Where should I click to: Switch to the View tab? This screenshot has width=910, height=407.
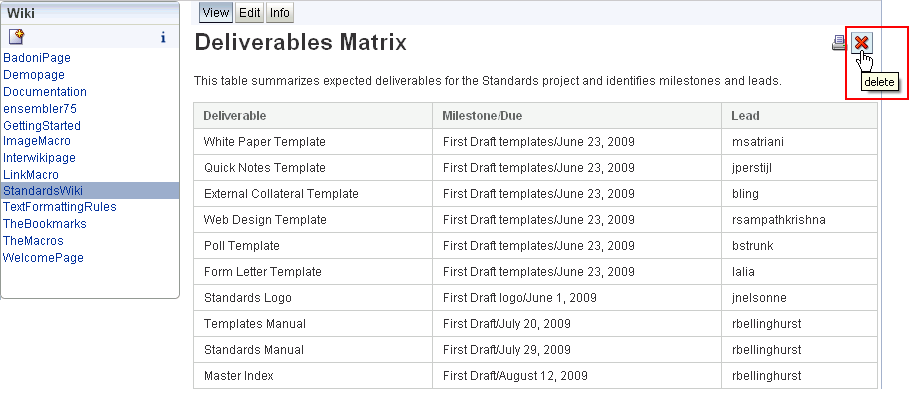(215, 12)
